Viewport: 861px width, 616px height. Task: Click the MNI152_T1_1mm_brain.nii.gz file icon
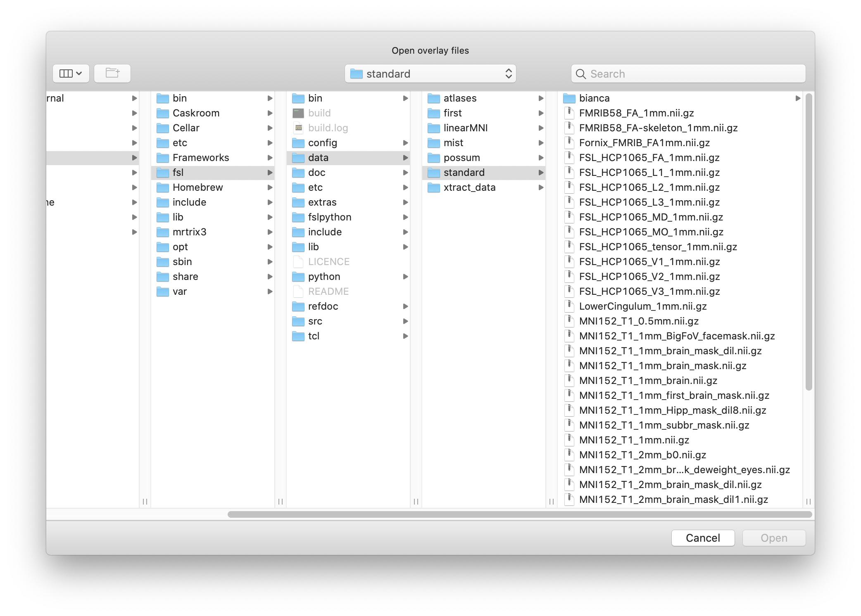pos(569,380)
